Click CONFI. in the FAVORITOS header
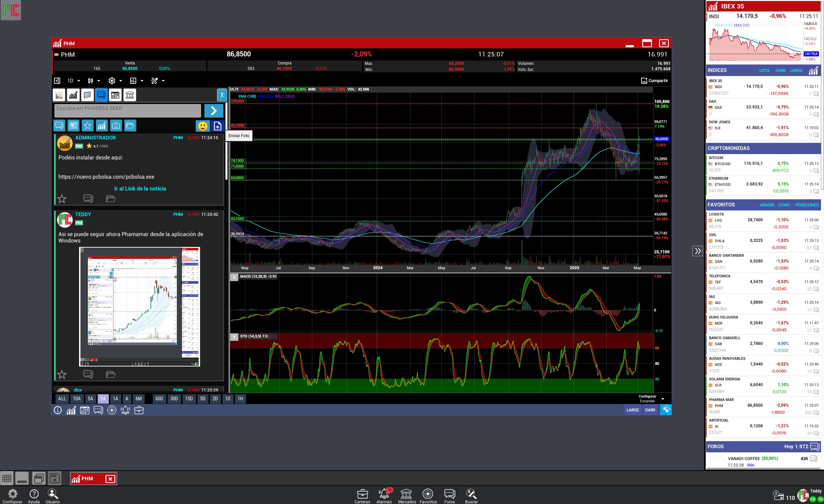The width and height of the screenshot is (824, 504). coord(784,205)
